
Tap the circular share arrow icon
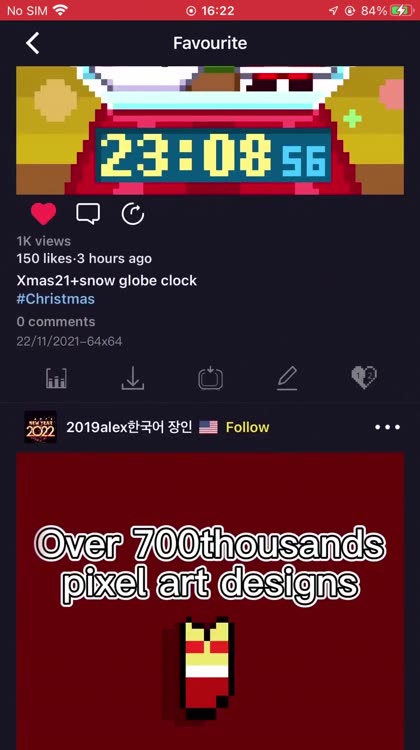[x=133, y=214]
